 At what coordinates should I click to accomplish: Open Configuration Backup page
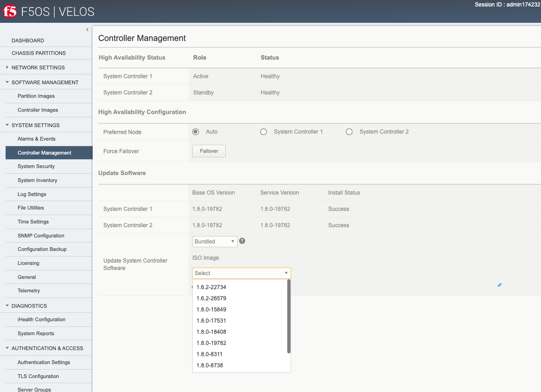click(42, 249)
